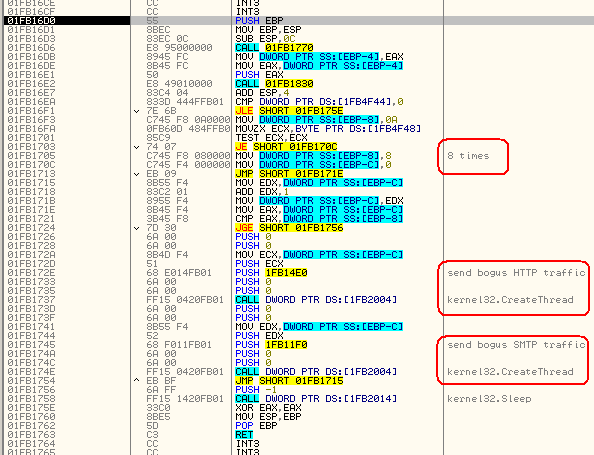
Task: Click the CALL 01FB1770 instruction
Action: coord(274,48)
